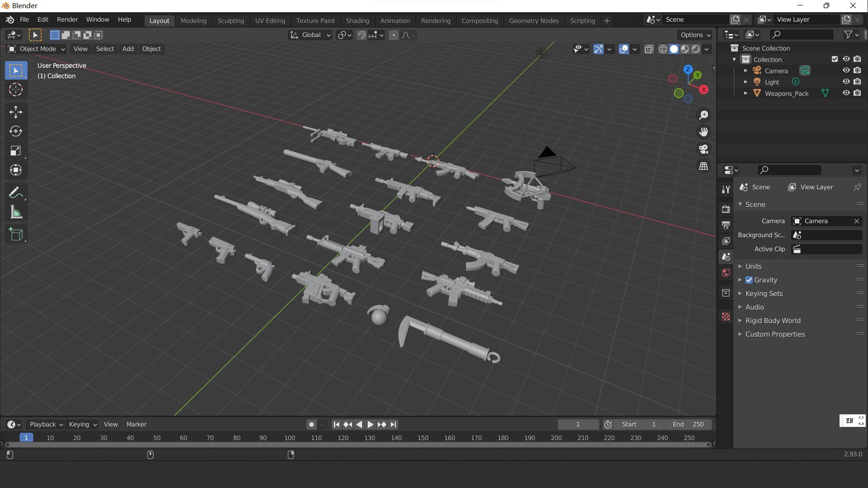Expand the Camera tree item

point(745,70)
